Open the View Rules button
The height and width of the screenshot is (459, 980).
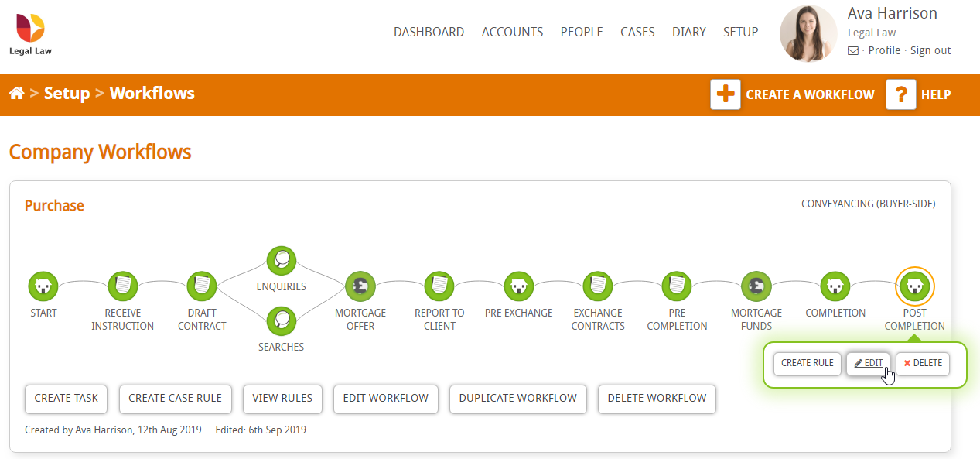click(282, 399)
